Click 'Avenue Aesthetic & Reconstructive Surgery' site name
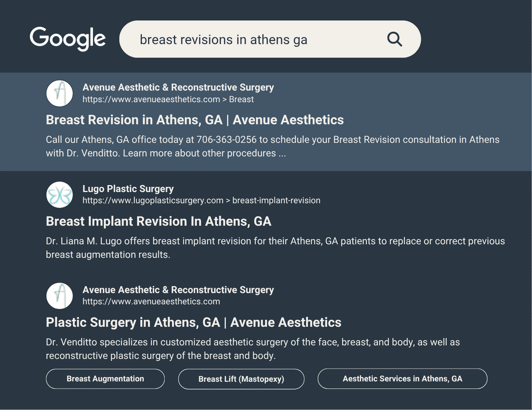 click(178, 87)
